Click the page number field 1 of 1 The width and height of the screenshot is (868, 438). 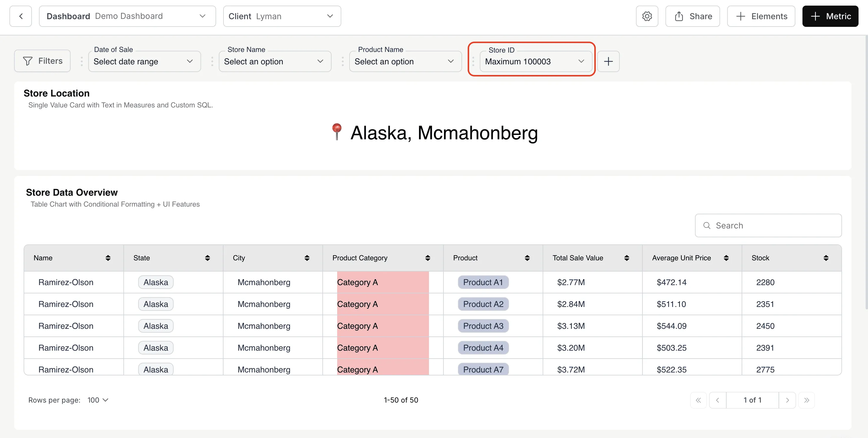click(x=753, y=400)
